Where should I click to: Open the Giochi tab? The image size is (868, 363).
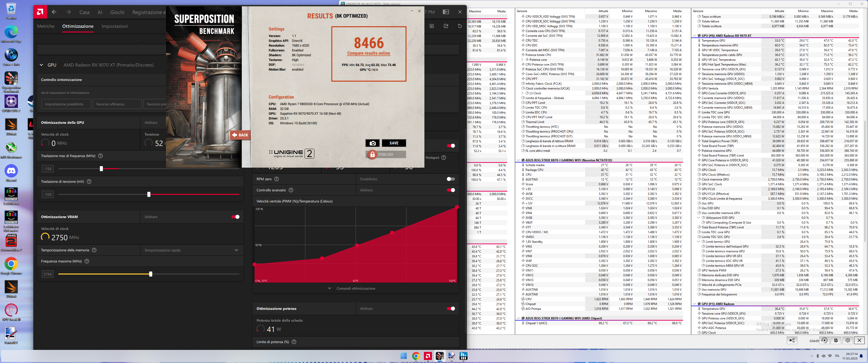117,12
